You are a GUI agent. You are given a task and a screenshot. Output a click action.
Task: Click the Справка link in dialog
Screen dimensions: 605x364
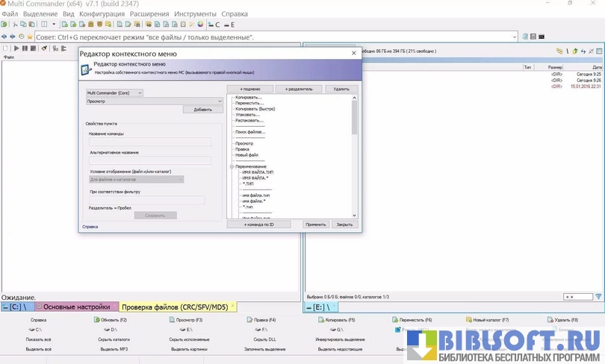coord(90,225)
